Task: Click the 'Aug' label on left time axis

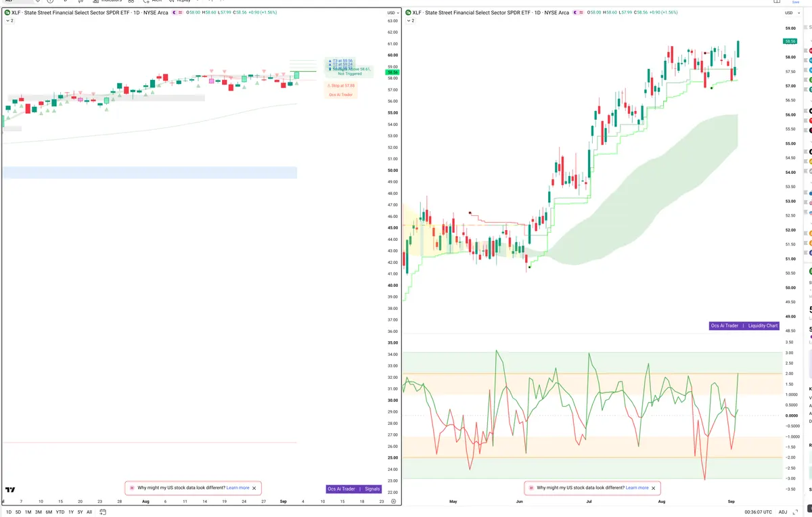Action: (145, 501)
